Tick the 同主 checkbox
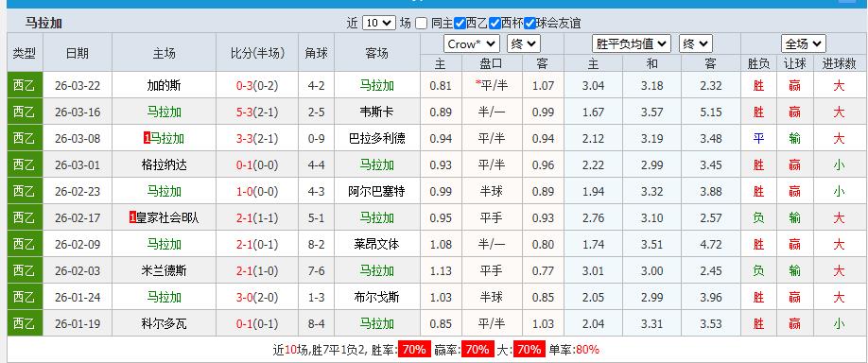Viewport: 868px width, 363px height. tap(422, 24)
